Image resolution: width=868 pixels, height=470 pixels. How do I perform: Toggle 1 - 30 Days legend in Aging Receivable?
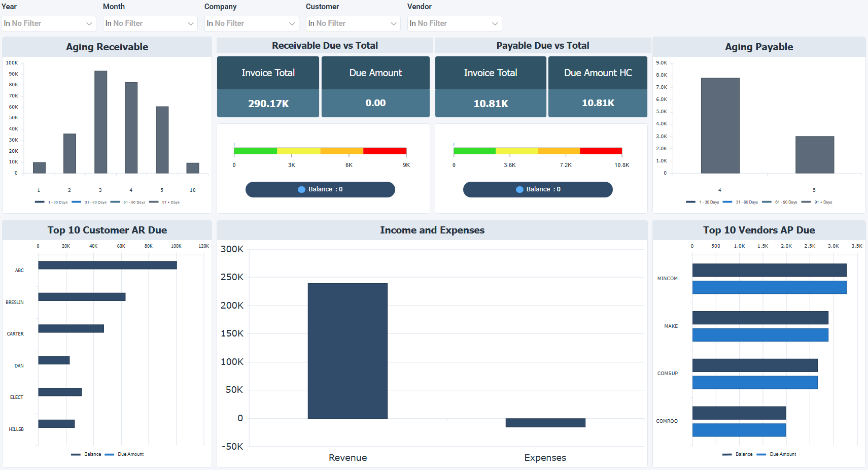coord(51,202)
